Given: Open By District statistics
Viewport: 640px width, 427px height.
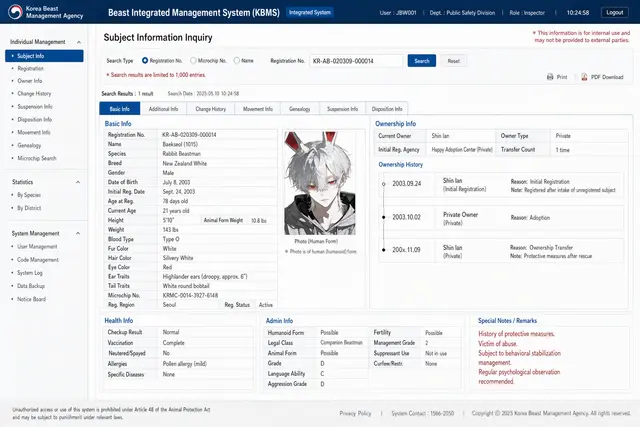Looking at the screenshot, I should click(29, 208).
